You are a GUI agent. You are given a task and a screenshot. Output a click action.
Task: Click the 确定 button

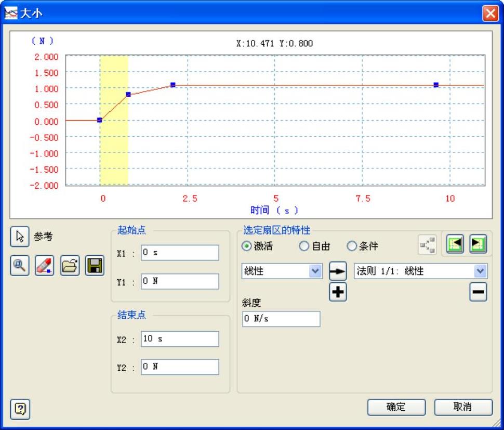click(396, 407)
